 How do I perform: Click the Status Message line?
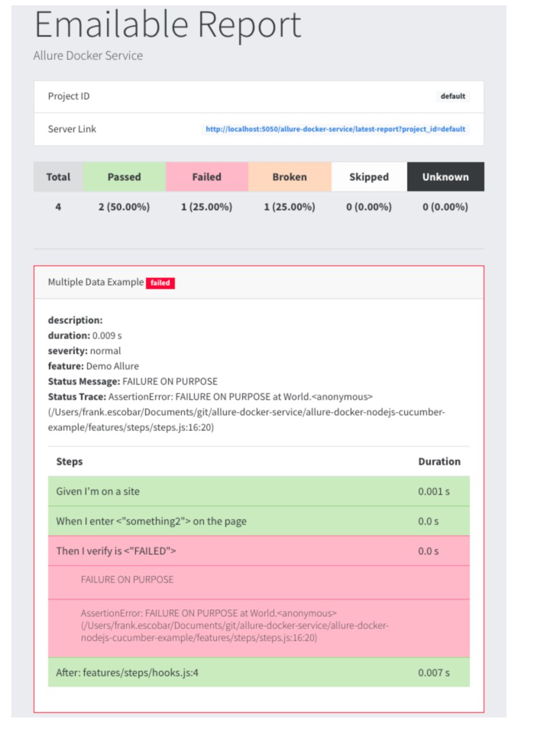point(133,381)
